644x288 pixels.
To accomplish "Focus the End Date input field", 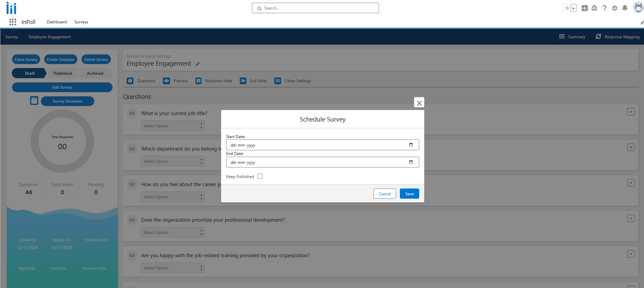I will coord(323,162).
